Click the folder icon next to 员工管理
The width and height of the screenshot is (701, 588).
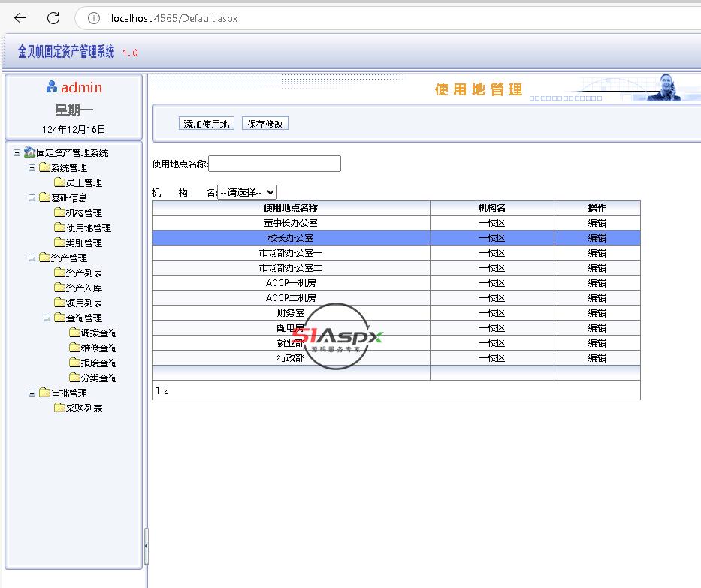[x=59, y=182]
